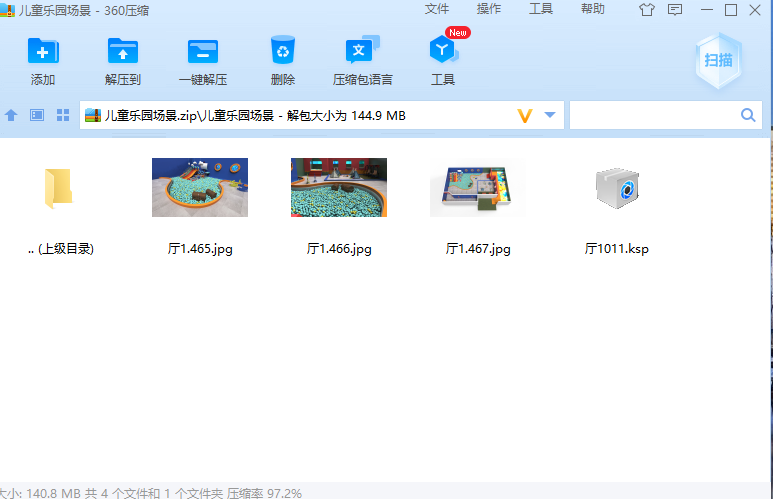Screen dimensions: 773x499
Task: Select thumbnail of 厅1.466.jpg
Action: [x=339, y=187]
